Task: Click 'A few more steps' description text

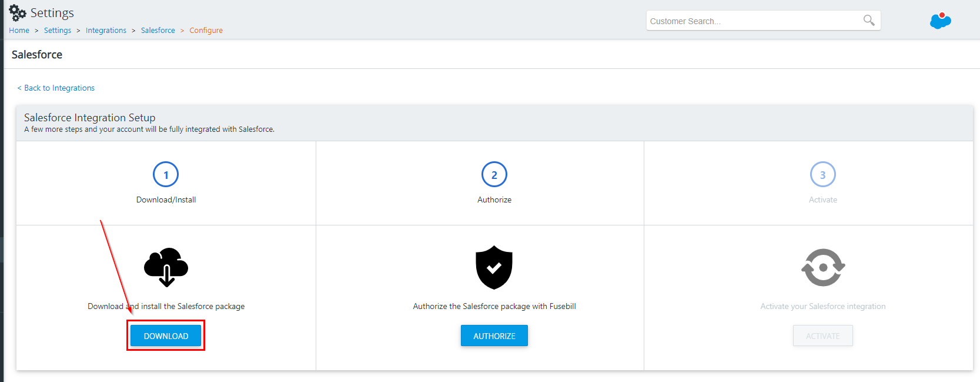Action: [149, 129]
